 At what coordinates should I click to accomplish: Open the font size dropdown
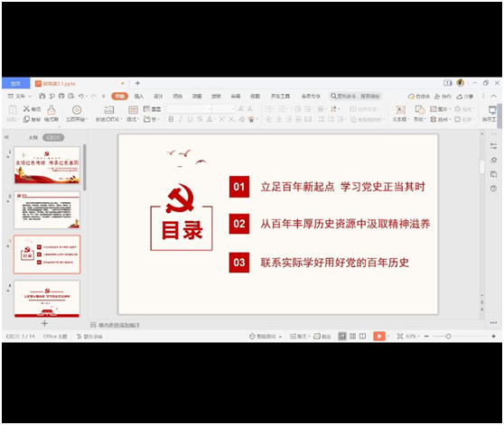224,109
